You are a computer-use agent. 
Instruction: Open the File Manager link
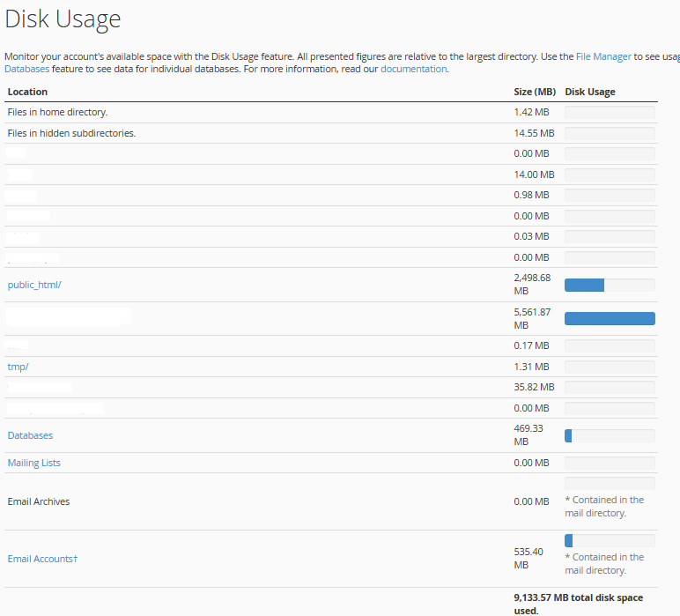click(x=603, y=56)
